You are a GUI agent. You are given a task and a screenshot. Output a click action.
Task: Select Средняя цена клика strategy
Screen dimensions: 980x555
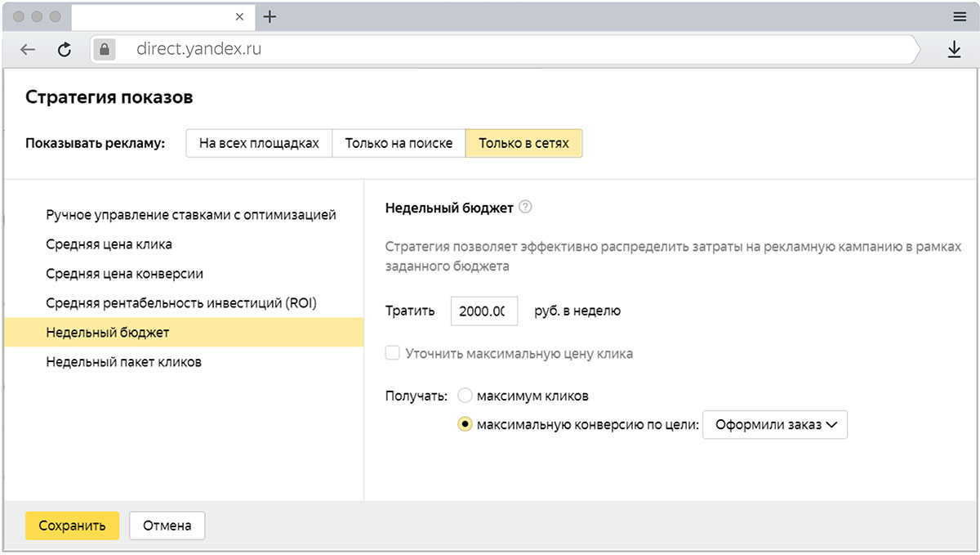109,244
